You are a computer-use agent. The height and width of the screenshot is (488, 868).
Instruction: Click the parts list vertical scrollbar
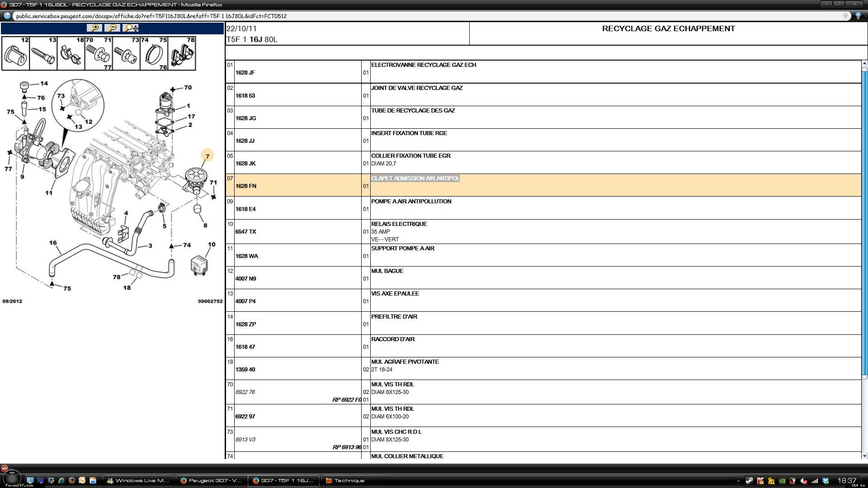(x=864, y=224)
